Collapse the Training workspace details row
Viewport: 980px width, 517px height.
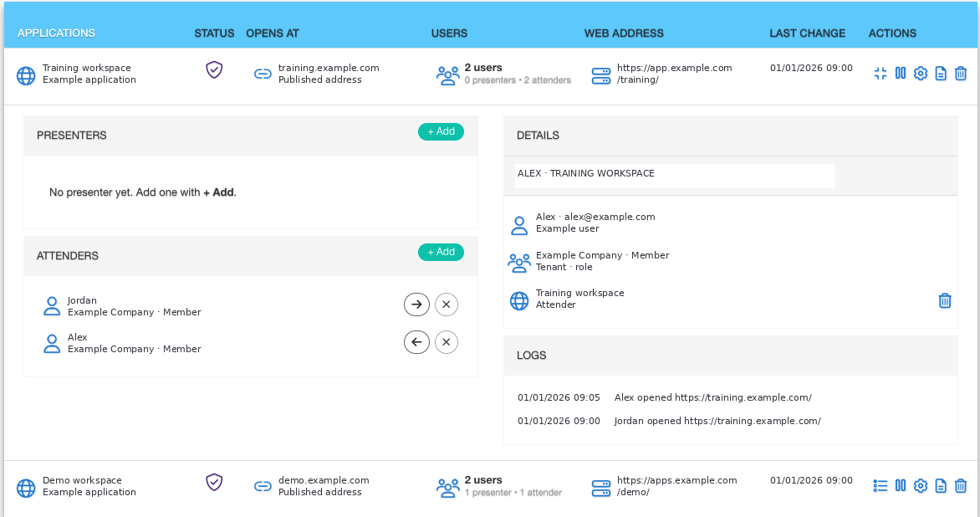[880, 74]
